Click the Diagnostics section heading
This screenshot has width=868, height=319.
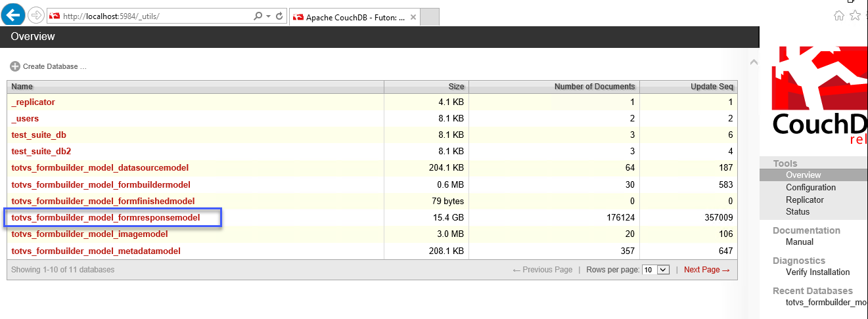(x=798, y=261)
